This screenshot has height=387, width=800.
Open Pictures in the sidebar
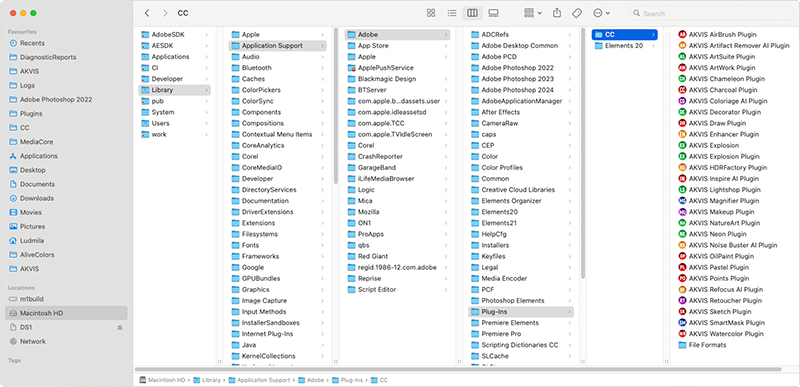(x=32, y=226)
